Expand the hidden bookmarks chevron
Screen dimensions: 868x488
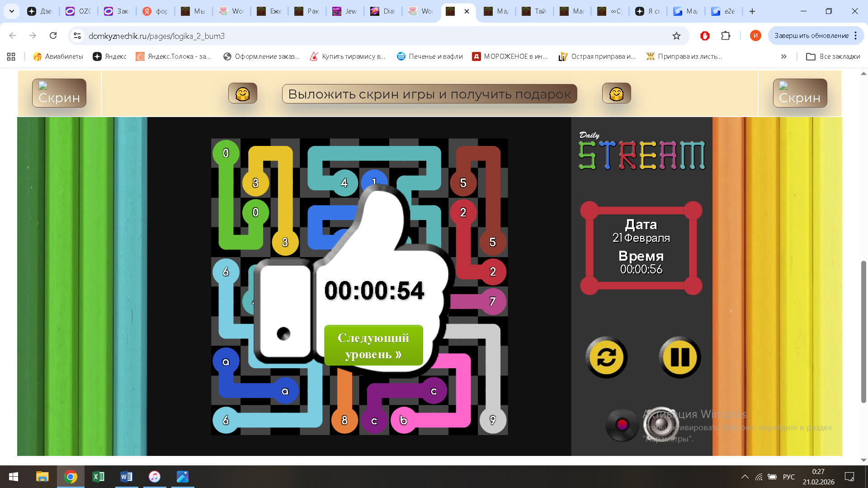(783, 56)
